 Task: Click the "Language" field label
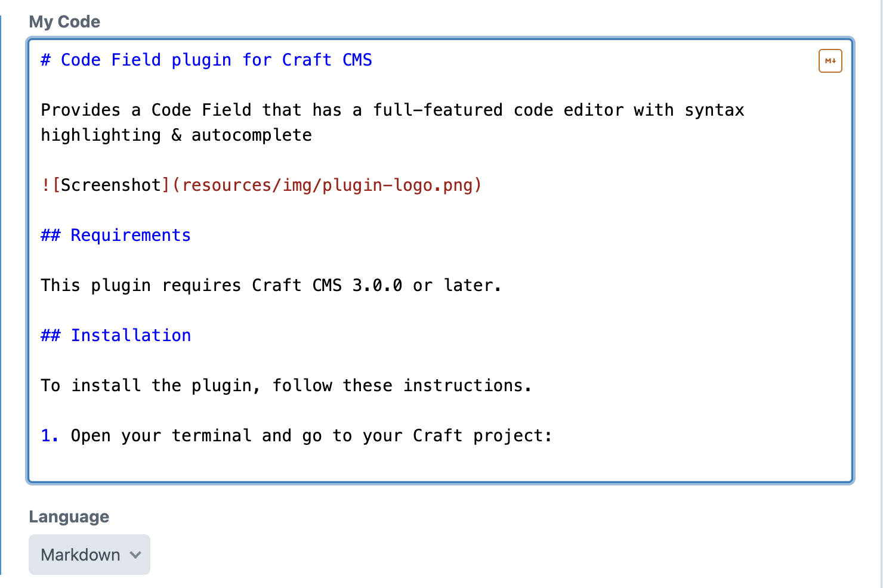[69, 516]
